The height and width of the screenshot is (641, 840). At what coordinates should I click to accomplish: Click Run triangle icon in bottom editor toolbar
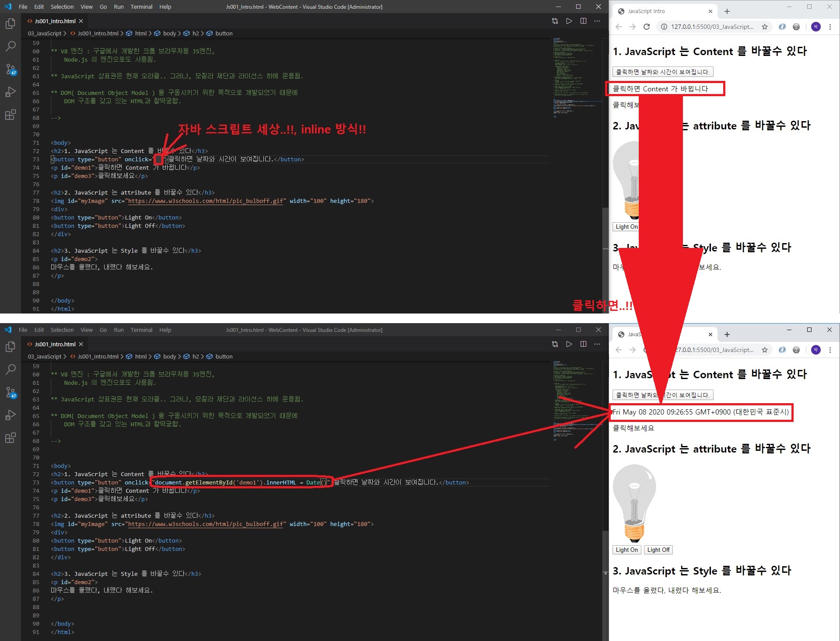click(569, 344)
